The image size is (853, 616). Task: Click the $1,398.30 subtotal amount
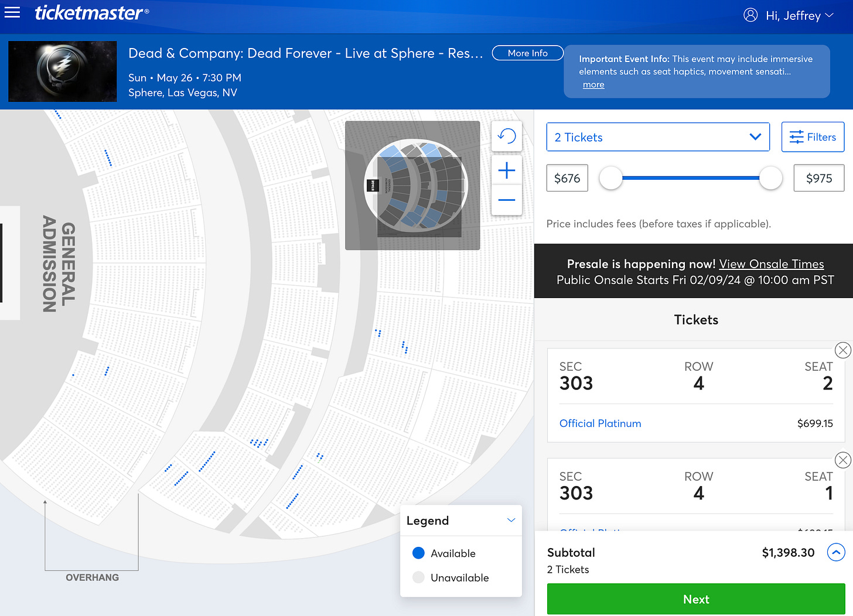788,553
